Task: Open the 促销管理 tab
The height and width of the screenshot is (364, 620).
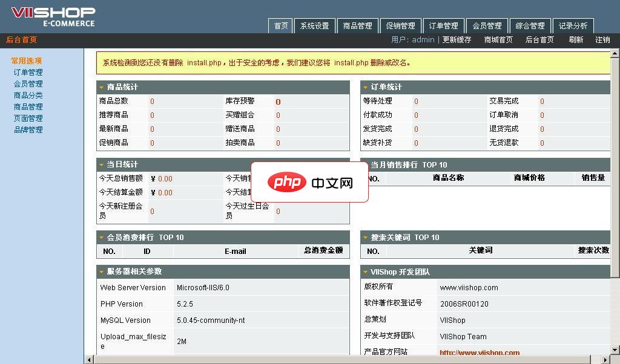Action: coord(401,25)
